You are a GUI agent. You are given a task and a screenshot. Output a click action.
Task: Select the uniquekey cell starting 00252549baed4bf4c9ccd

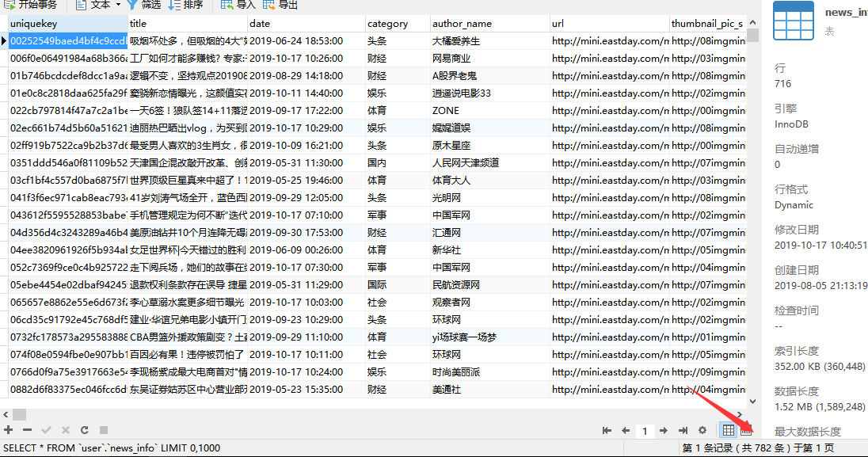pos(68,41)
